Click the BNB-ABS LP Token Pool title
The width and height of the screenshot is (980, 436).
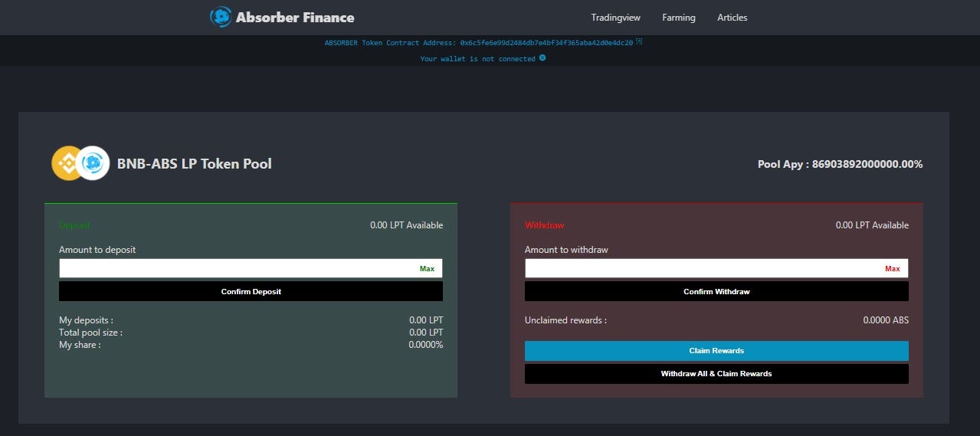pos(195,163)
